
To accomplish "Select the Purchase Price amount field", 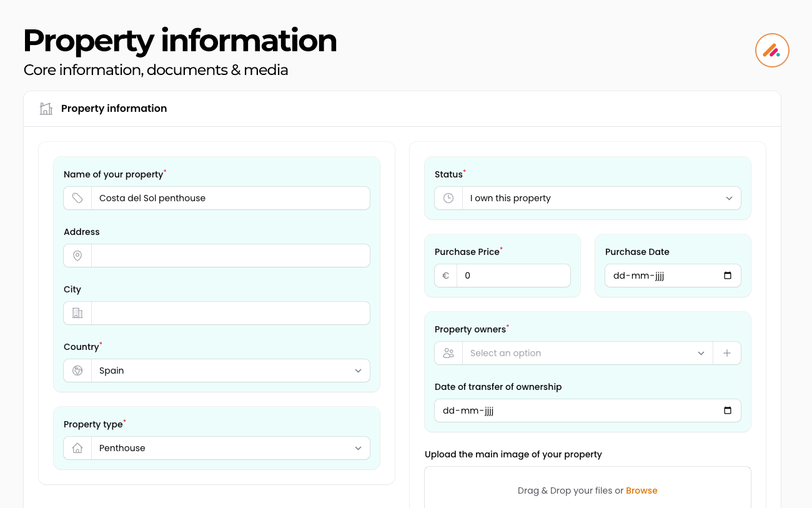I will tap(513, 276).
